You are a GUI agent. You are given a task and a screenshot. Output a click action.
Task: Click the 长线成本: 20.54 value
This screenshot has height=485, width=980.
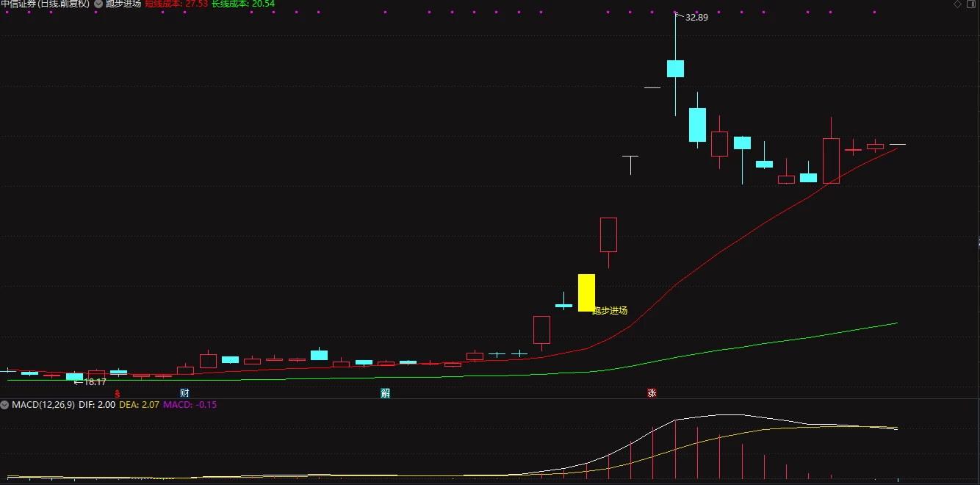[243, 4]
